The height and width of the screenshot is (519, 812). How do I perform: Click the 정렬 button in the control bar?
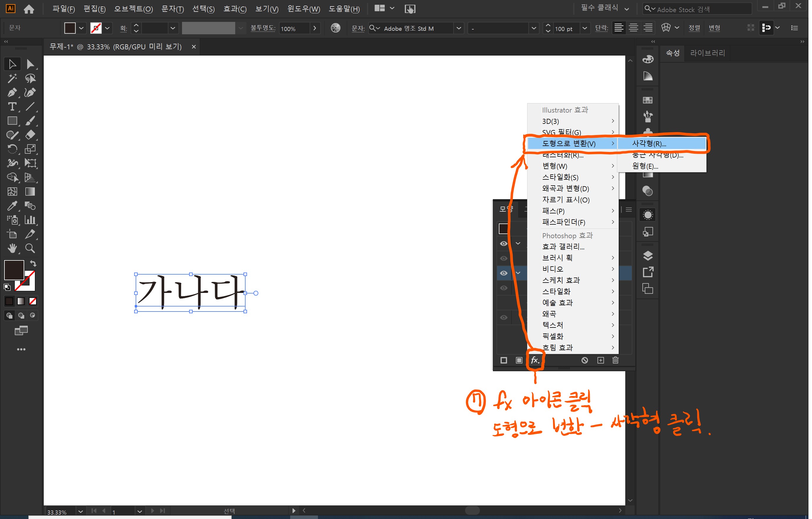695,28
